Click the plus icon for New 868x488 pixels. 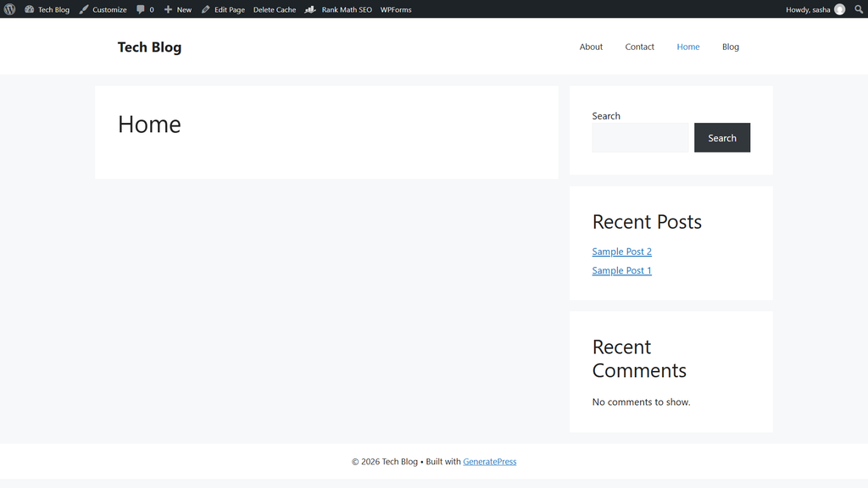[168, 9]
